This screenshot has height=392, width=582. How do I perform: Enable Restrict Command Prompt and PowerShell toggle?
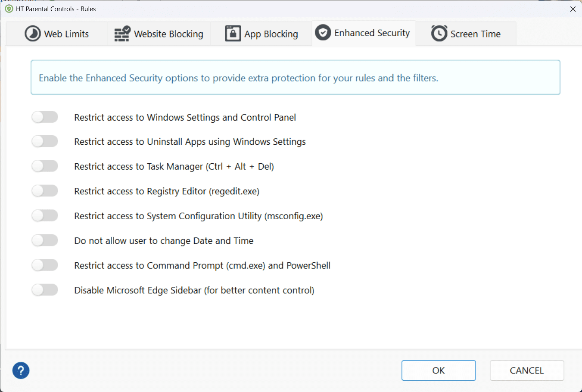(45, 265)
